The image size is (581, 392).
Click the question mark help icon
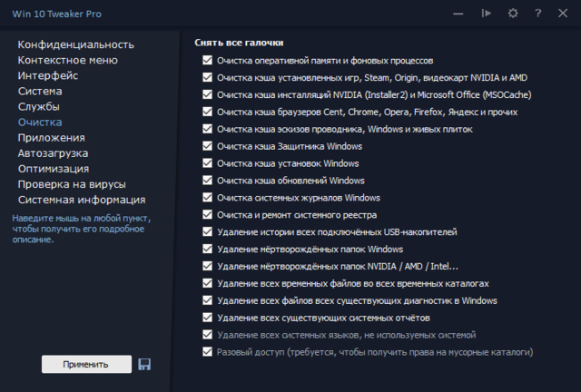tap(538, 14)
